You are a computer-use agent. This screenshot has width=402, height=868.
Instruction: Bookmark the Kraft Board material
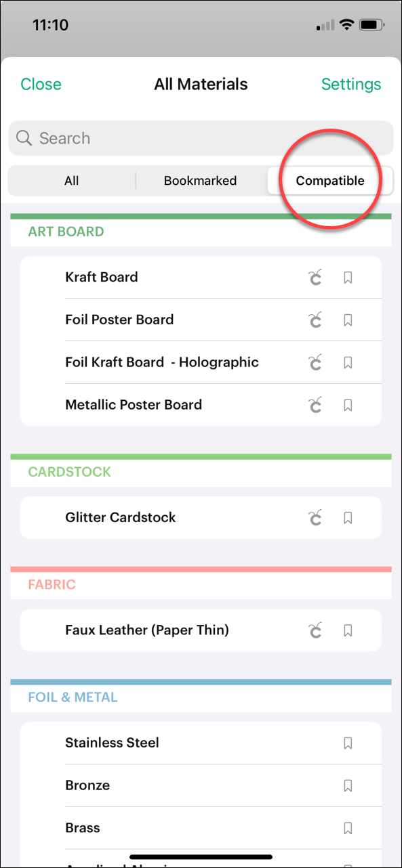[348, 277]
